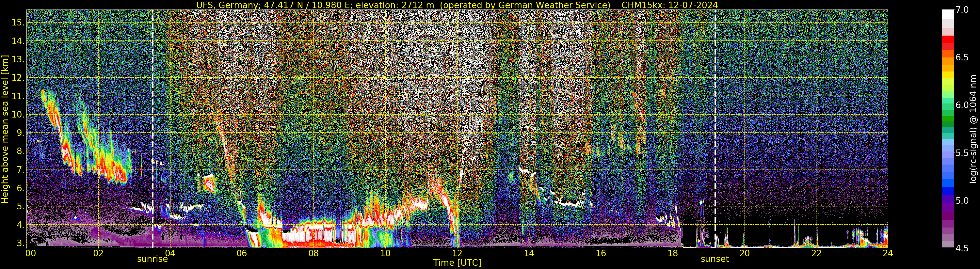Click the '12.' height tick label
Screen dimensions: 980x269
[18, 78]
